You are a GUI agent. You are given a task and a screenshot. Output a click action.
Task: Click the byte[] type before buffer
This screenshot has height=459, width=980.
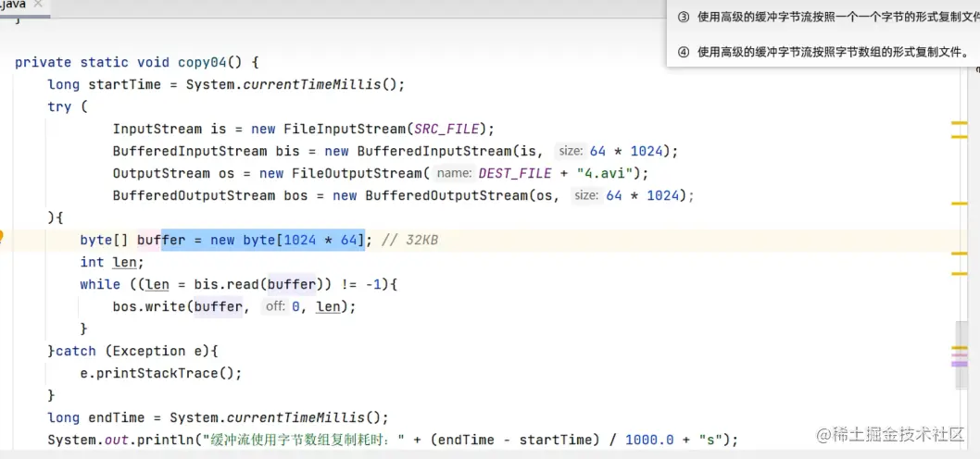pyautogui.click(x=105, y=240)
